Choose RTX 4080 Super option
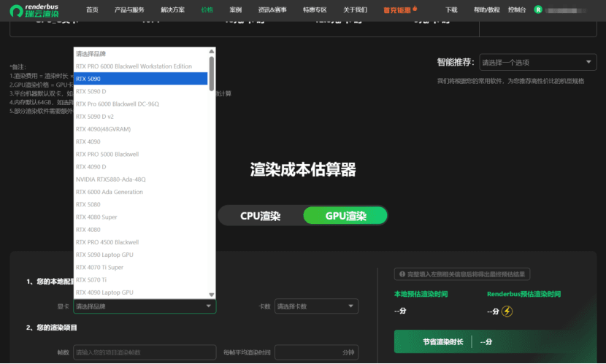The height and width of the screenshot is (364, 606). (x=141, y=217)
